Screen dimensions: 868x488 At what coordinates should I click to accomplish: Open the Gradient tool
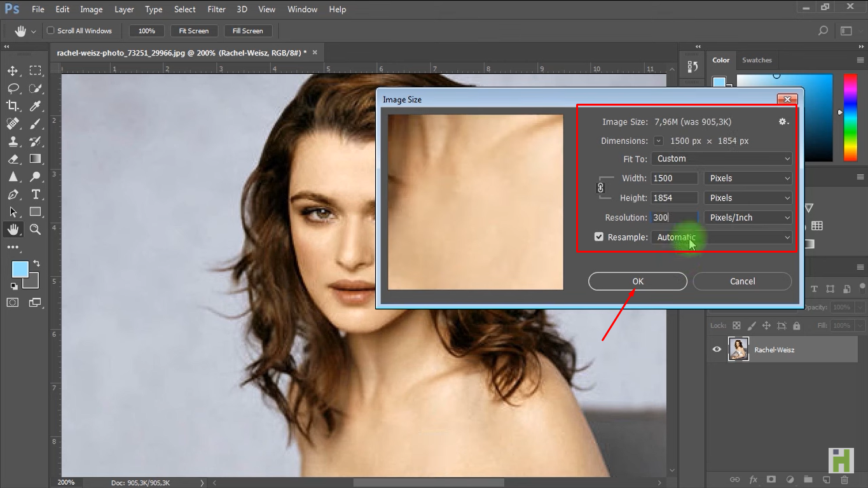pos(35,159)
